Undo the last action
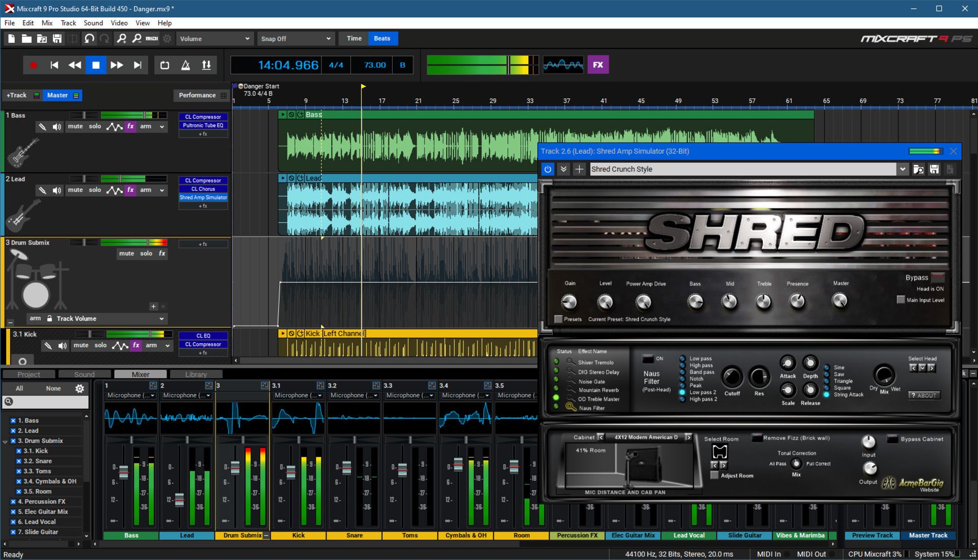The image size is (978, 560). point(89,39)
